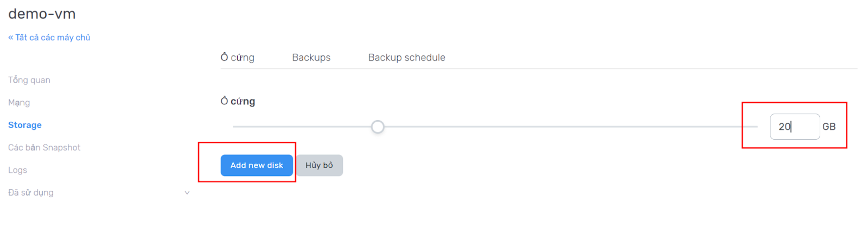
Task: Go to Các bản Snapshot
Action: 44,148
